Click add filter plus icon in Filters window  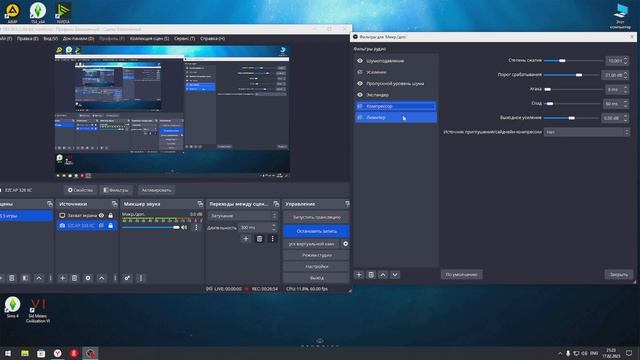click(x=359, y=275)
